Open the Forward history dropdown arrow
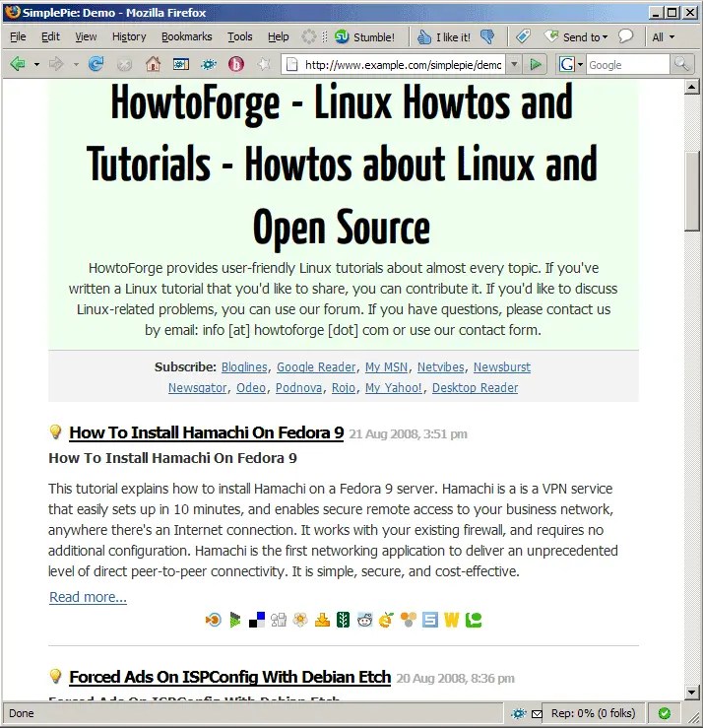 (x=76, y=65)
